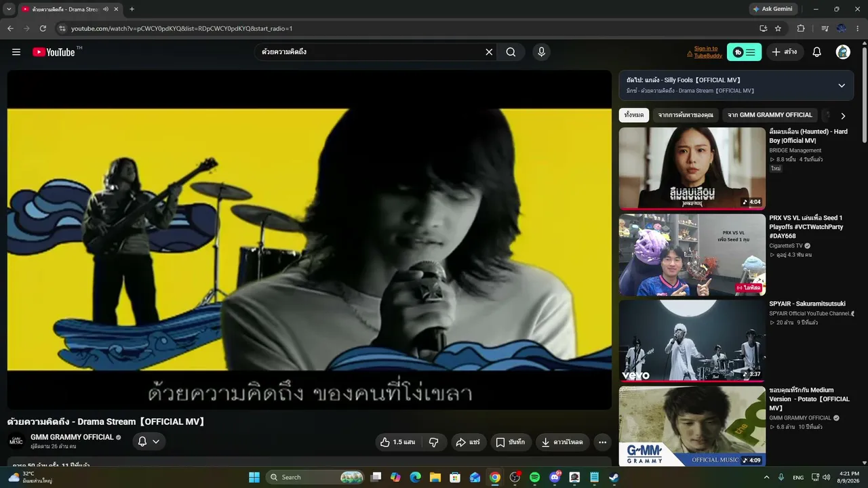Expand the up-next playlist panel chevron
This screenshot has height=488, width=868.
click(842, 85)
